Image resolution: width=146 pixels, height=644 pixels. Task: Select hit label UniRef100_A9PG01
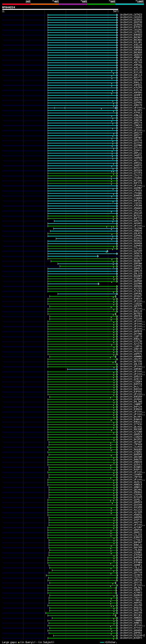[x=131, y=65]
